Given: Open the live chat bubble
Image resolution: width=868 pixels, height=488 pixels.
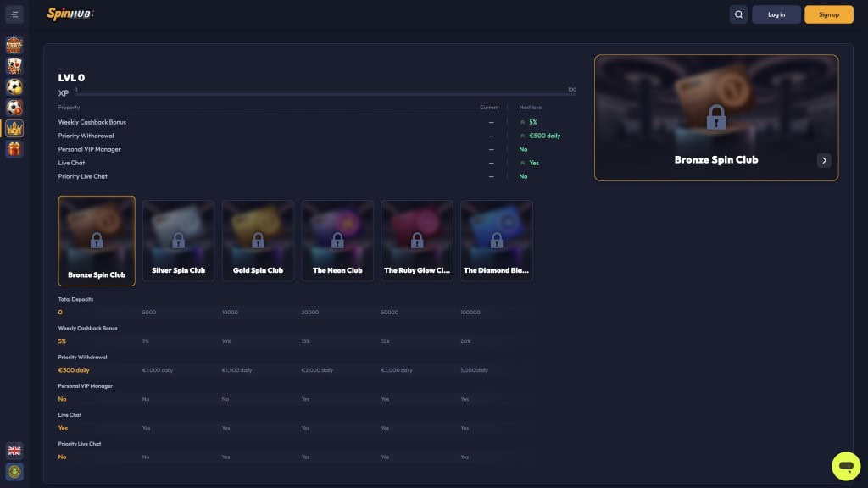Looking at the screenshot, I should point(846,466).
